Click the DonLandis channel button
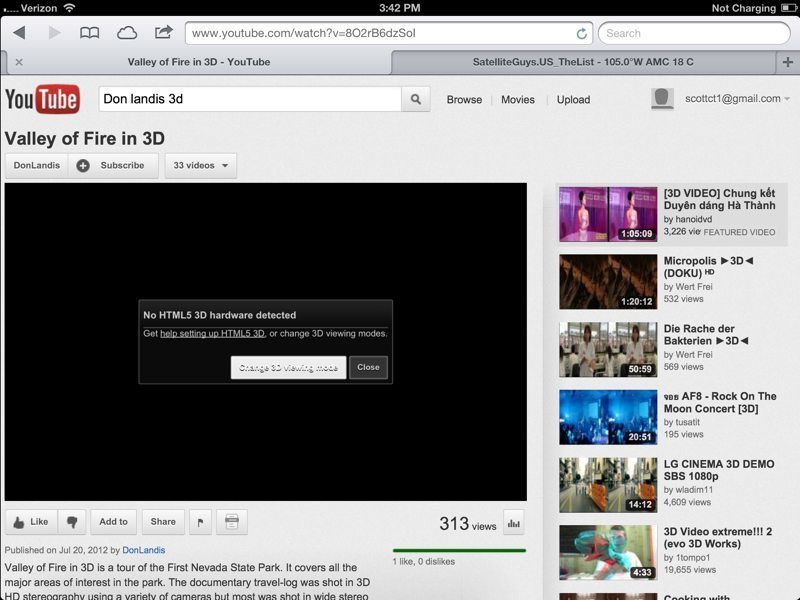Viewport: 800px width, 600px height. click(37, 165)
